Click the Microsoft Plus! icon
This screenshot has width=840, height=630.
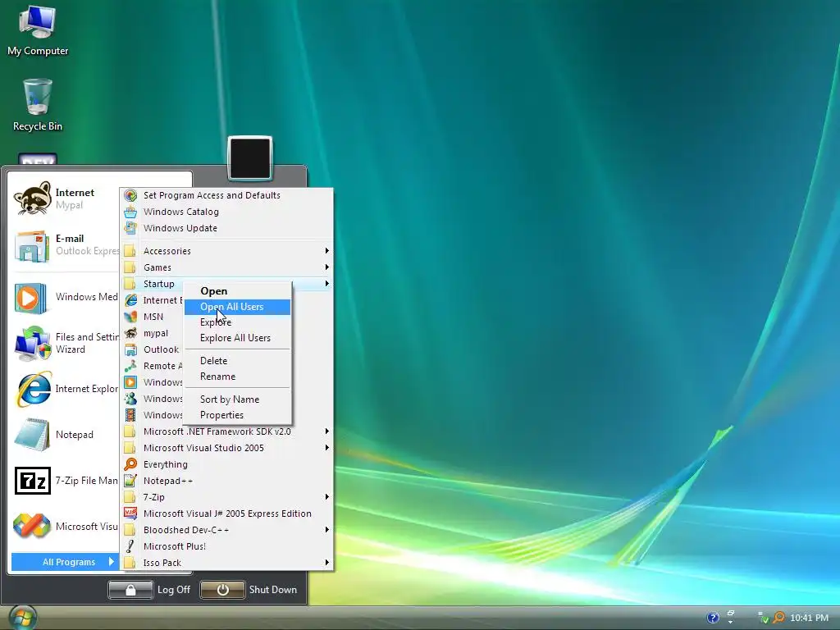pyautogui.click(x=130, y=546)
